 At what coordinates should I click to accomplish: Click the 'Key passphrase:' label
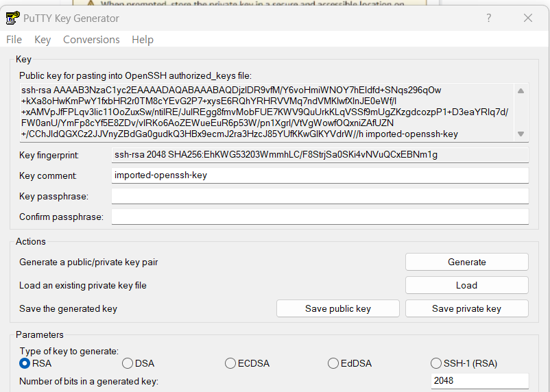(x=53, y=197)
